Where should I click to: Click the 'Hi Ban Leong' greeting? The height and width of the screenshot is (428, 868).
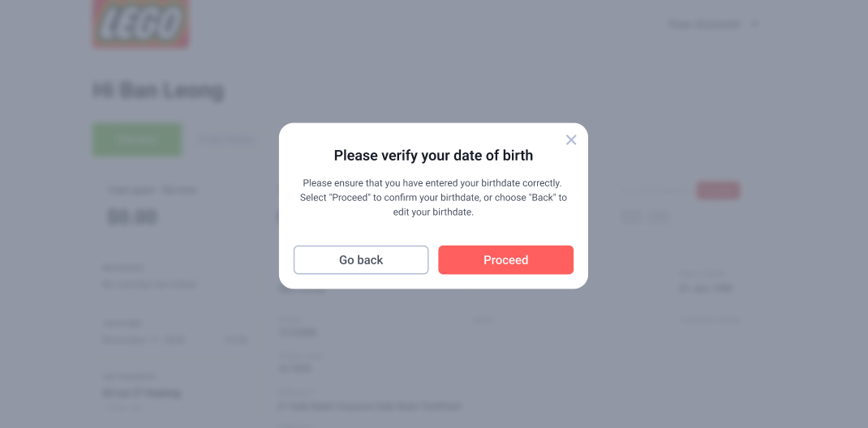[x=158, y=91]
